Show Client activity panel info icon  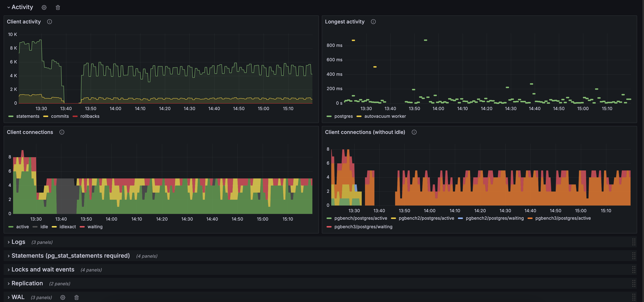(x=50, y=22)
